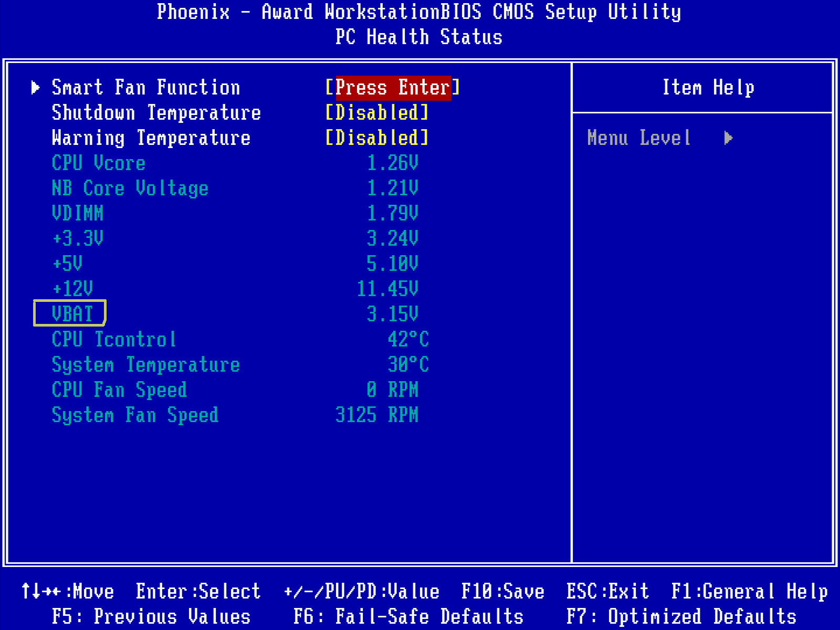
Task: Click the Item Help panel heading
Action: tap(708, 87)
